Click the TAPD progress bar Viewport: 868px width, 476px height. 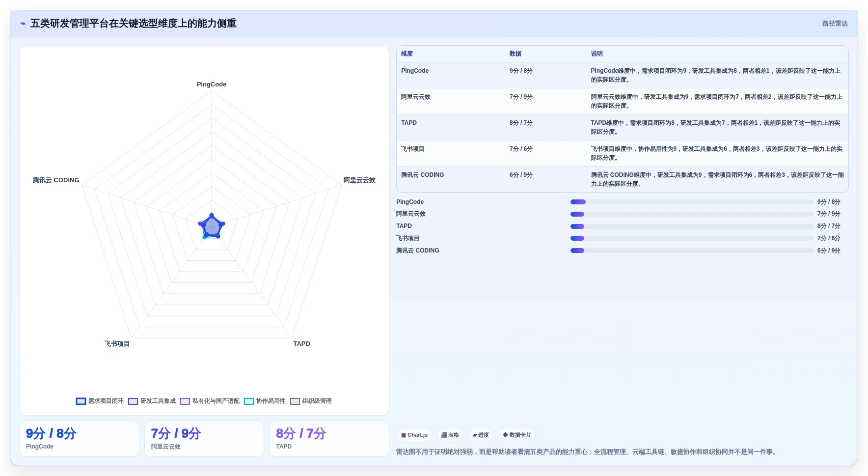tap(692, 226)
